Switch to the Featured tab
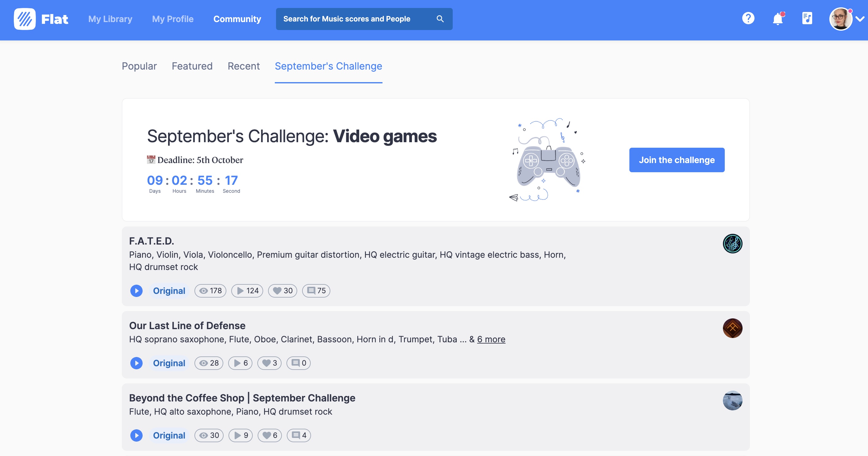This screenshot has height=456, width=868. (192, 66)
